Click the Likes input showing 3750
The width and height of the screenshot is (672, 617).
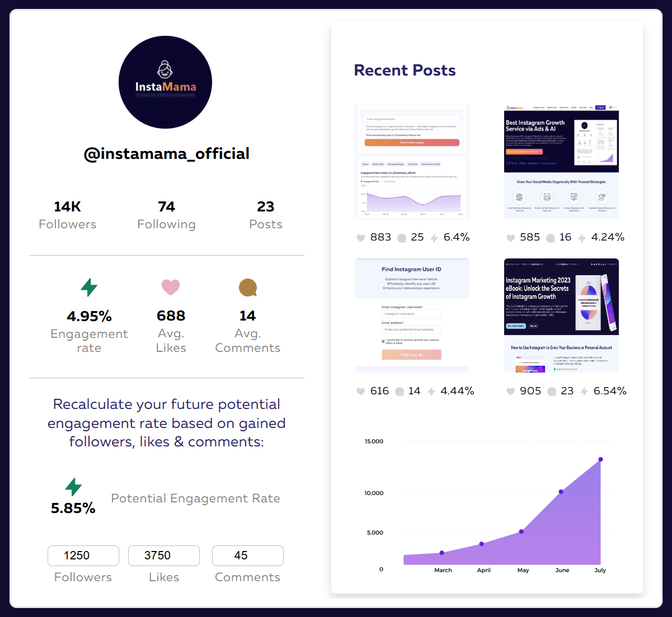tap(163, 555)
